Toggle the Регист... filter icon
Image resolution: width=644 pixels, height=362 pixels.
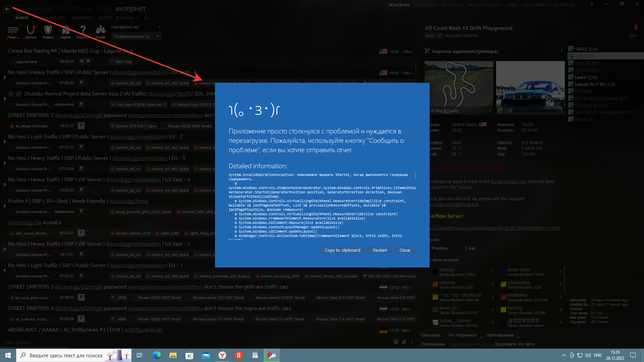pos(13,32)
